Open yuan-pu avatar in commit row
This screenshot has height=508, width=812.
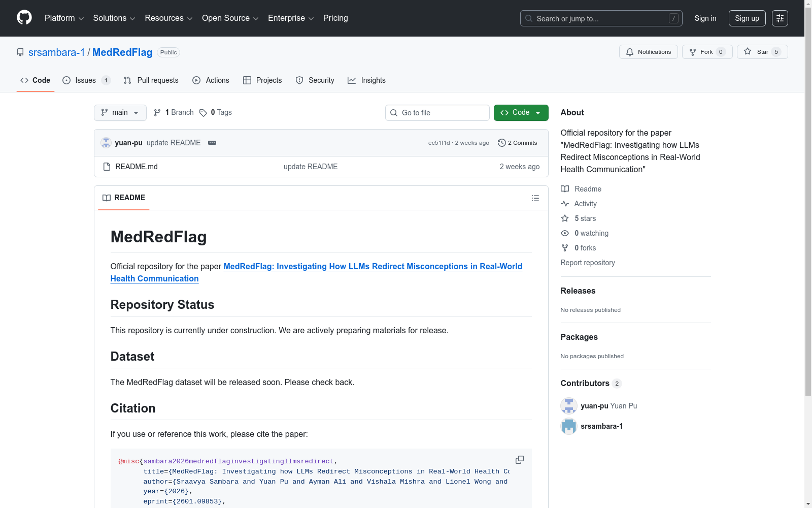pos(106,143)
